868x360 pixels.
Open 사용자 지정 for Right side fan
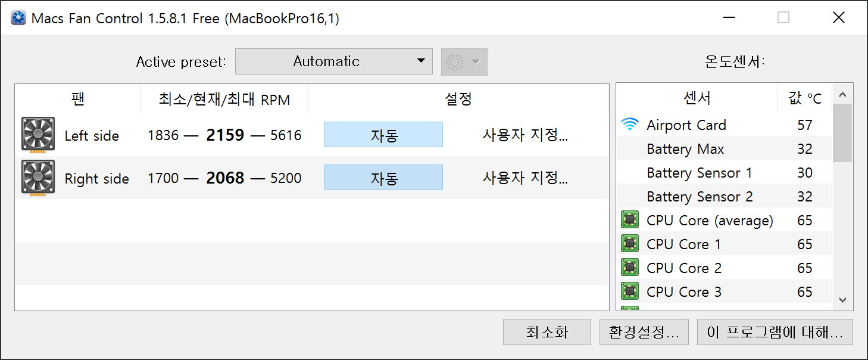click(525, 178)
